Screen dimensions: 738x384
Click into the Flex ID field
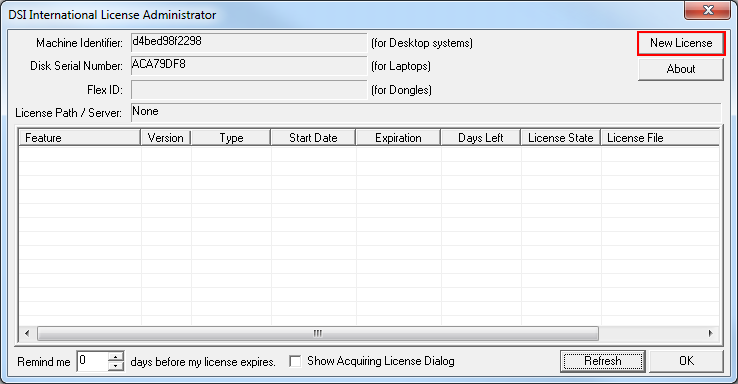coord(249,89)
